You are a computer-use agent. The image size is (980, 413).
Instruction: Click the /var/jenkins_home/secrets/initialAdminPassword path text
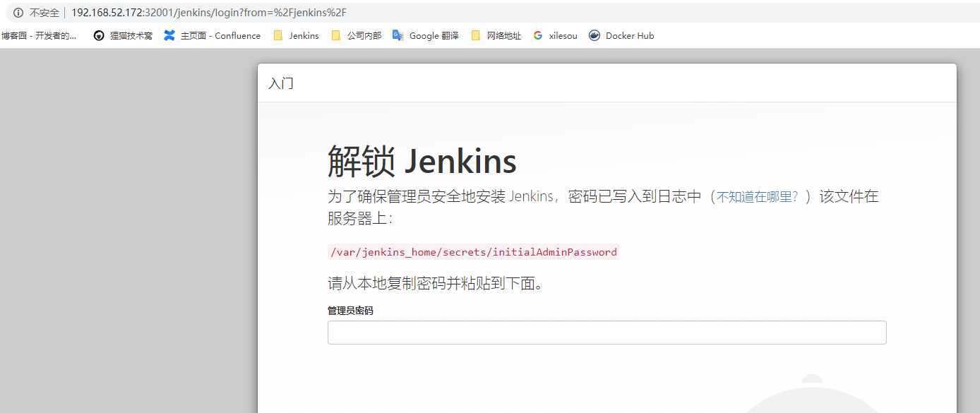(x=474, y=252)
